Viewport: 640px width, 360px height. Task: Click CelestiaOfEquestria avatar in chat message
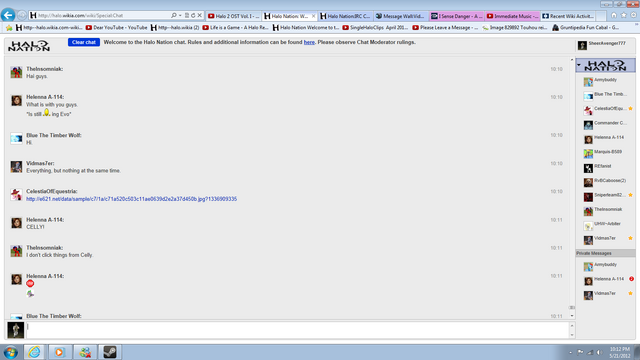pos(16,195)
